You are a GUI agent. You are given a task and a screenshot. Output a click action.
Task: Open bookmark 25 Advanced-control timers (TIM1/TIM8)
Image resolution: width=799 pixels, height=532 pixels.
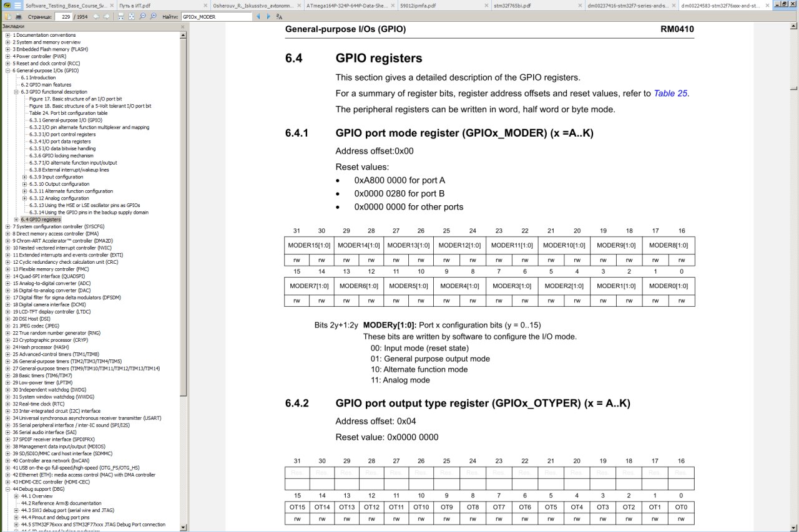57,354
